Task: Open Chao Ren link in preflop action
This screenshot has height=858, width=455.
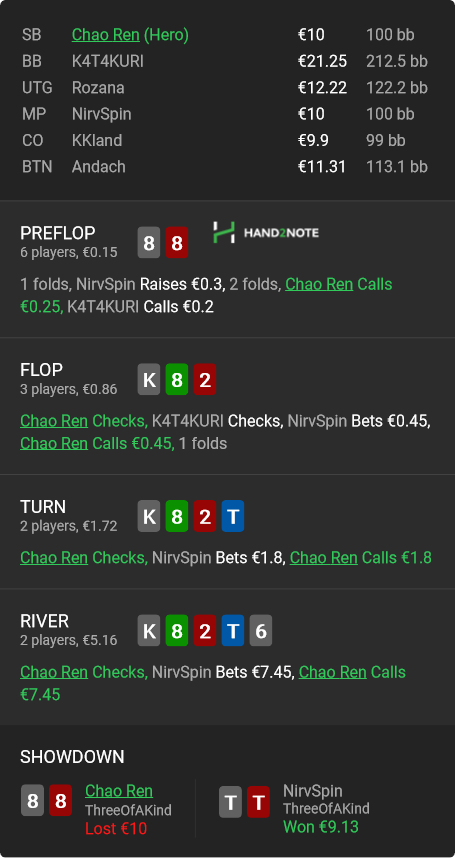Action: pyautogui.click(x=319, y=285)
